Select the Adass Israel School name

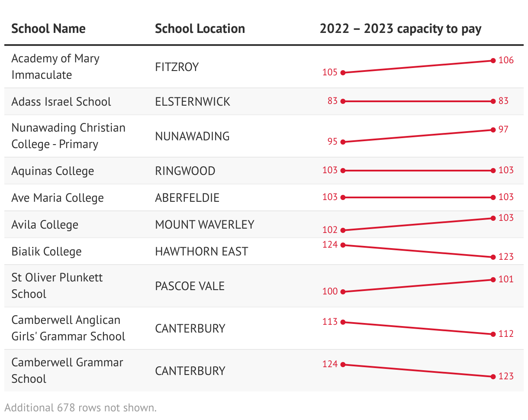coord(61,102)
